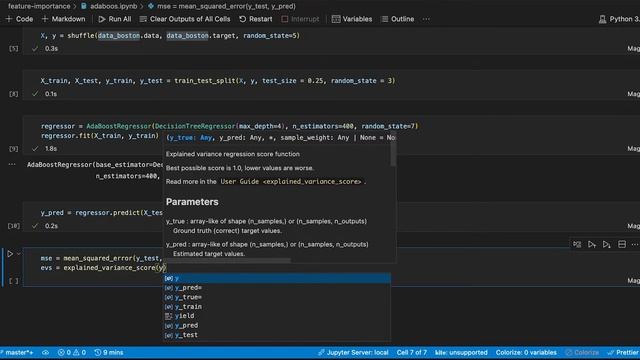Click execution time 0.1s of cell 8
640x360 pixels.
51,94
